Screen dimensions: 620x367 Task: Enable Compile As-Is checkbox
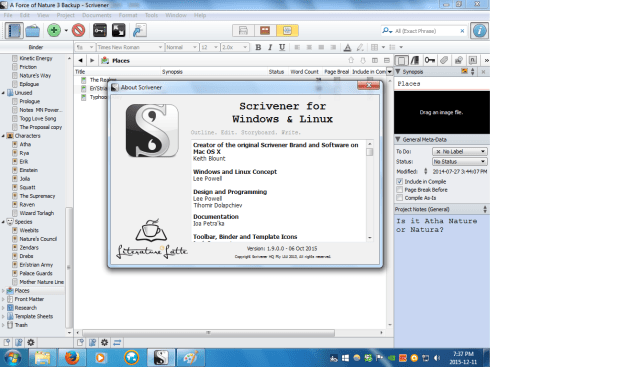(x=400, y=198)
